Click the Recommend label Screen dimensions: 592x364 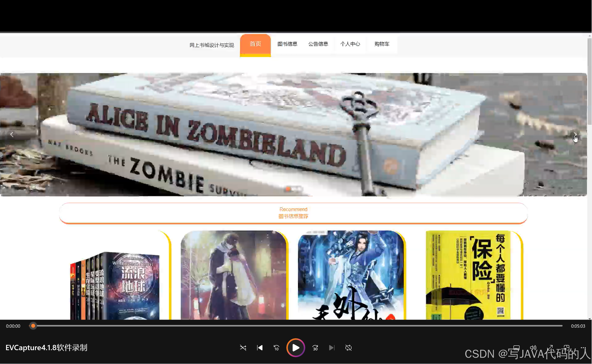pyautogui.click(x=293, y=209)
